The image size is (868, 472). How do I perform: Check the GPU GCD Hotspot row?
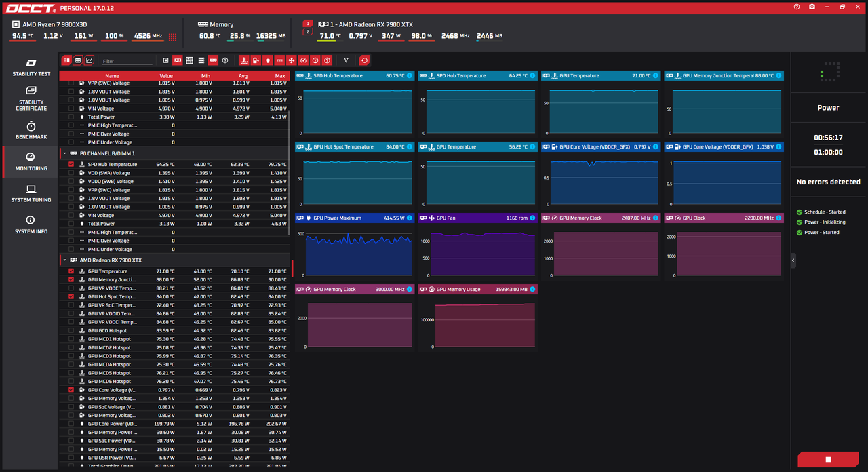point(71,330)
